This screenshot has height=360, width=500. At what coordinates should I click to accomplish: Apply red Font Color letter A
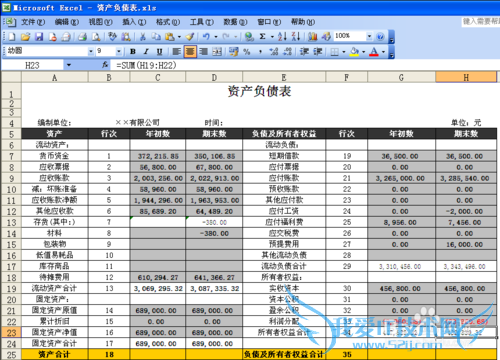[374, 51]
